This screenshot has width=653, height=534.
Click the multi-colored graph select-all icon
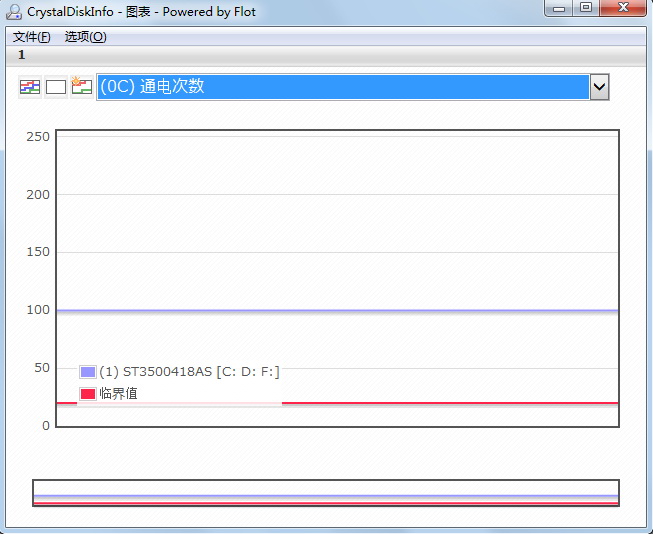click(x=30, y=87)
